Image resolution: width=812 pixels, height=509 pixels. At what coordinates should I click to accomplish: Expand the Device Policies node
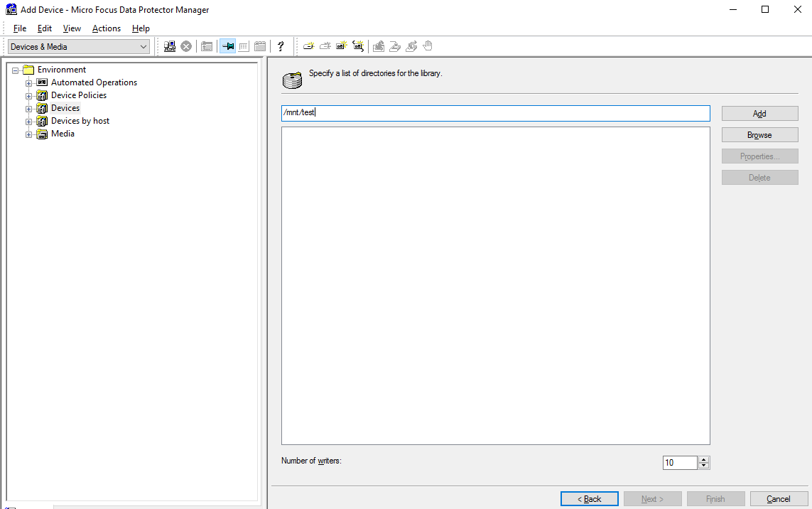[x=29, y=96]
